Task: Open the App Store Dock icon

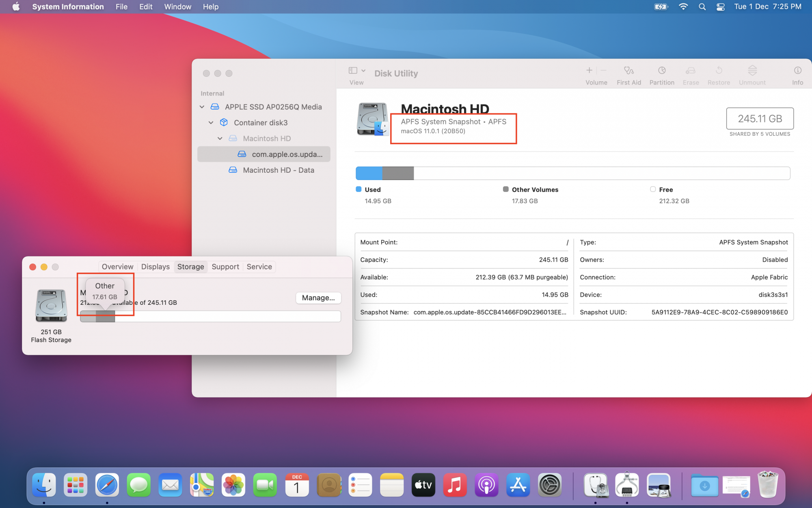Action: coord(518,485)
